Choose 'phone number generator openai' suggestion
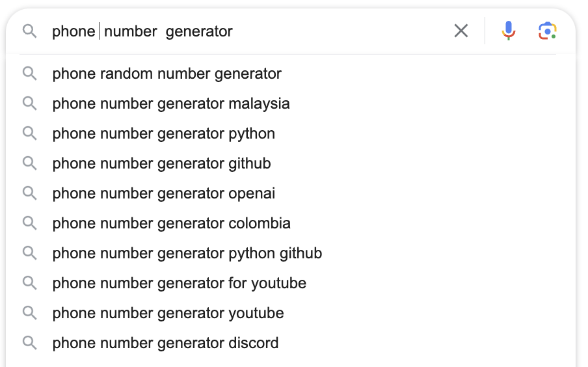588x367 pixels. 163,193
